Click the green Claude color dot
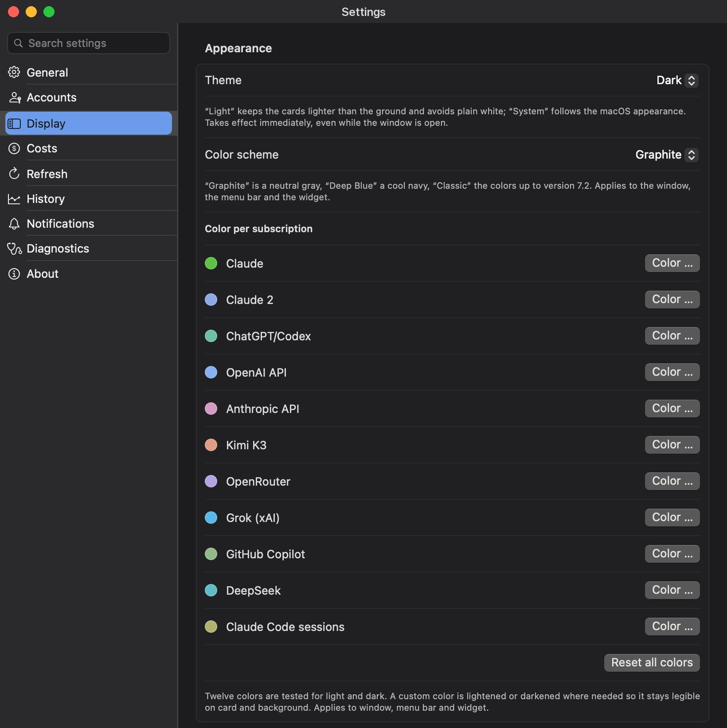Image resolution: width=727 pixels, height=728 pixels. [211, 263]
